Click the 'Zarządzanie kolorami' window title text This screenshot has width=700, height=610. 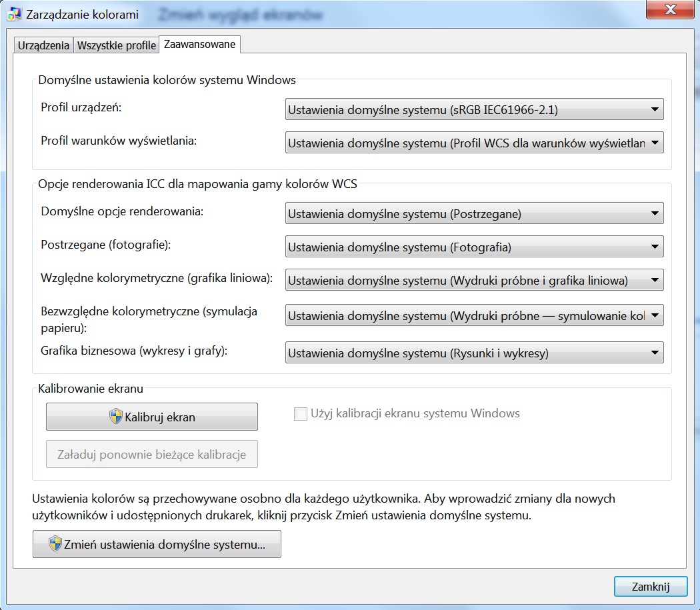(x=82, y=14)
